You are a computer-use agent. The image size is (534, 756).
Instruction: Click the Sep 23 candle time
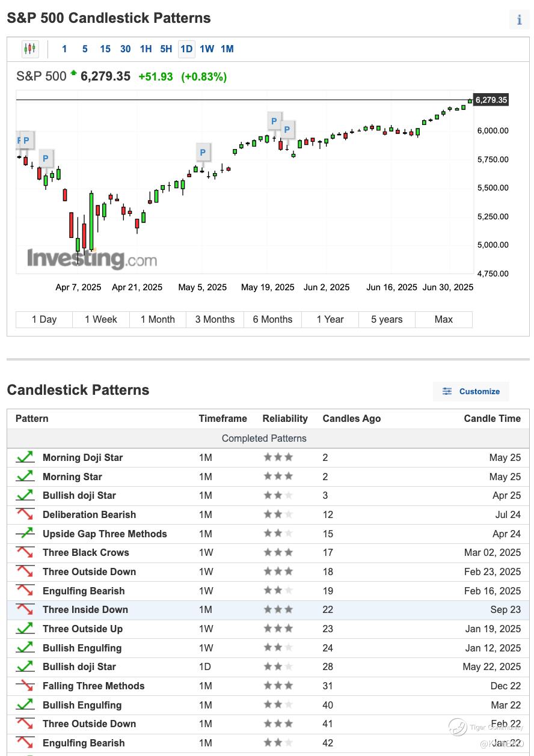(x=506, y=609)
